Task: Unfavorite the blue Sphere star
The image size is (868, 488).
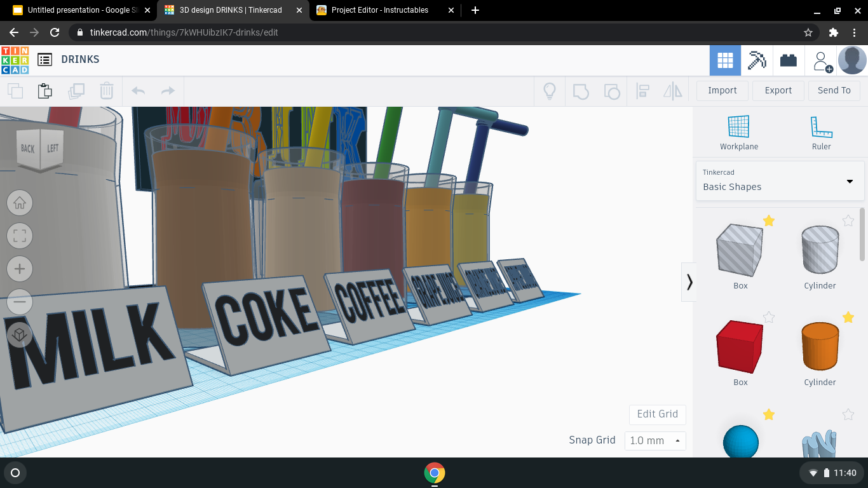Action: click(769, 414)
